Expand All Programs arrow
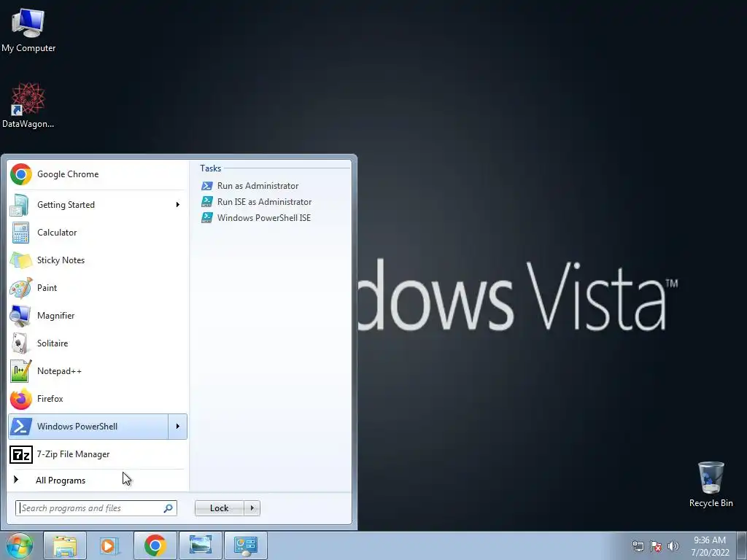 point(16,480)
